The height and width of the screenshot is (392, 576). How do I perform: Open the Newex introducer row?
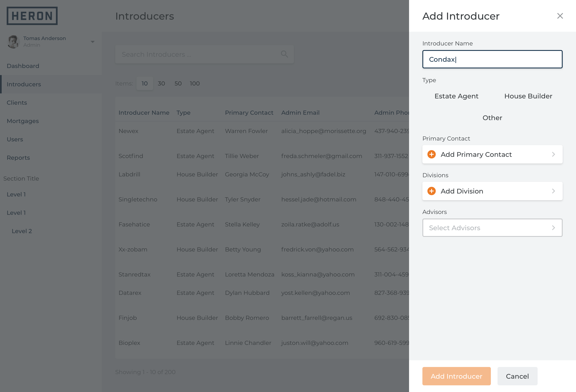tap(262, 131)
